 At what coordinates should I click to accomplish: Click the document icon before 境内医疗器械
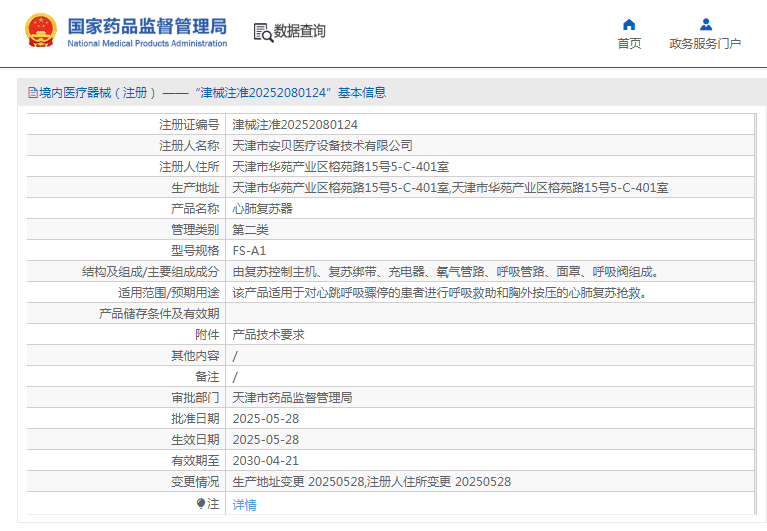pos(33,92)
